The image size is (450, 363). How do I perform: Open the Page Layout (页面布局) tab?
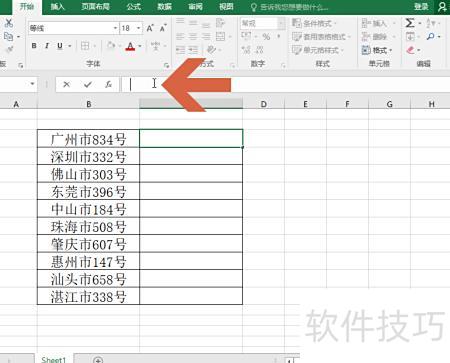click(x=95, y=7)
